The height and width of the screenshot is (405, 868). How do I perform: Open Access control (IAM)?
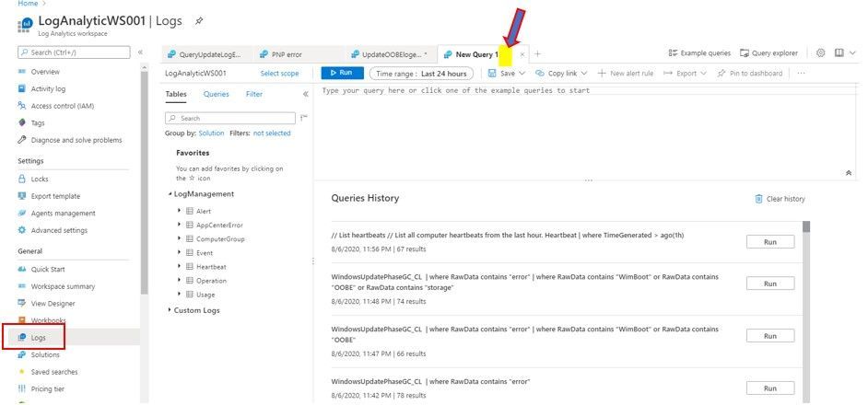tap(62, 106)
